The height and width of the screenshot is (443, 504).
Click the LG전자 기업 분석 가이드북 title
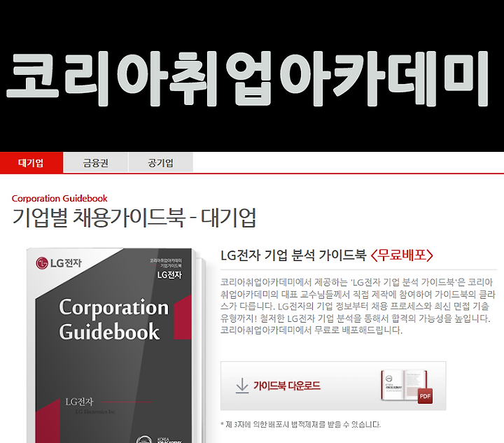pos(293,255)
